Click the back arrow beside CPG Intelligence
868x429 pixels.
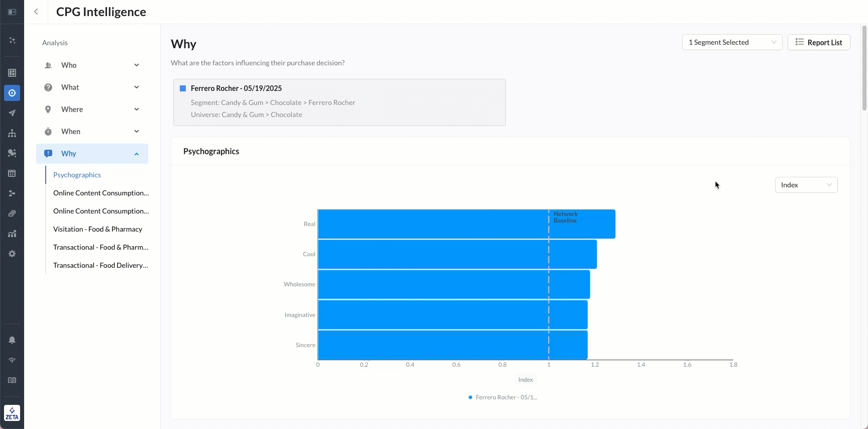tap(36, 12)
